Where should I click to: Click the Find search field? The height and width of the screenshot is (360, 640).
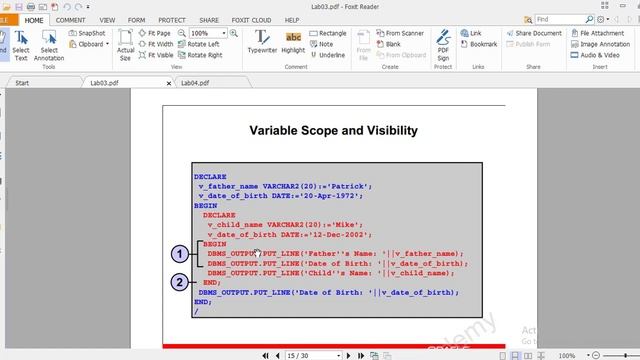pos(560,19)
